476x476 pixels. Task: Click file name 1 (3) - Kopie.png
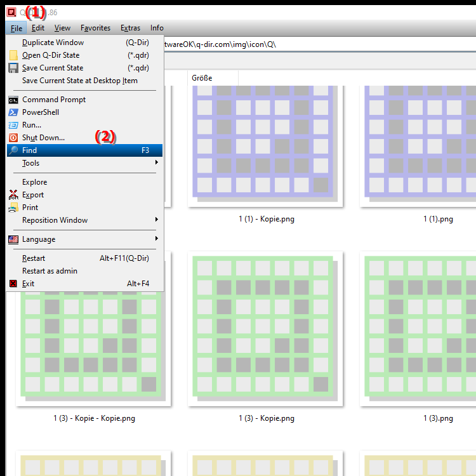(x=267, y=418)
